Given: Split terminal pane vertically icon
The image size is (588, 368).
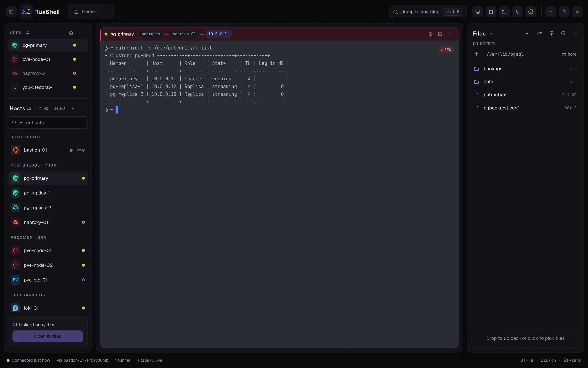Looking at the screenshot, I should click(x=431, y=34).
